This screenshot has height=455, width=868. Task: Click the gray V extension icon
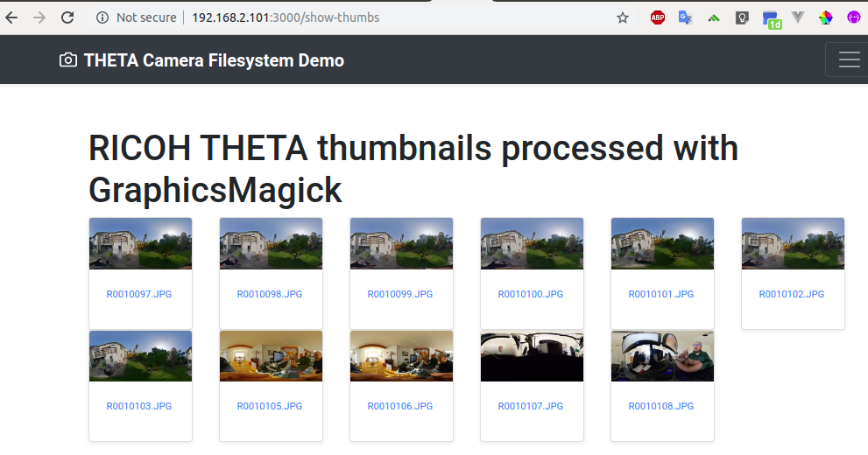(798, 17)
